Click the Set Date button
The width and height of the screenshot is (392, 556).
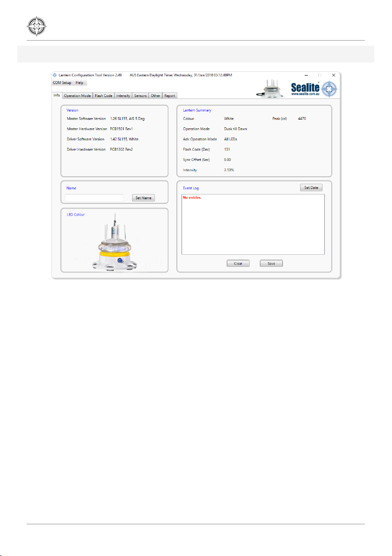click(x=311, y=188)
